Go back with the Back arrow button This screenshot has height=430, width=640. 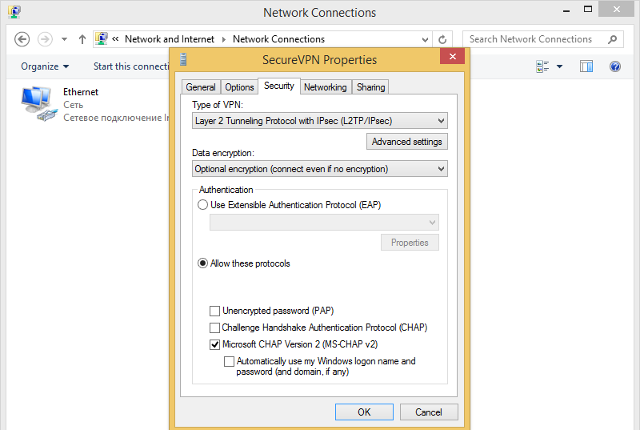[22, 39]
